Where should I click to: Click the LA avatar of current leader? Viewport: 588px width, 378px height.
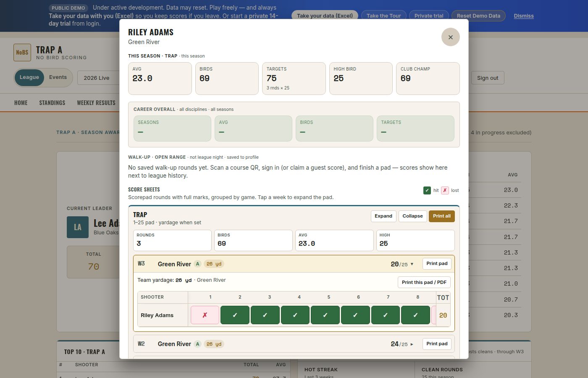tap(78, 227)
